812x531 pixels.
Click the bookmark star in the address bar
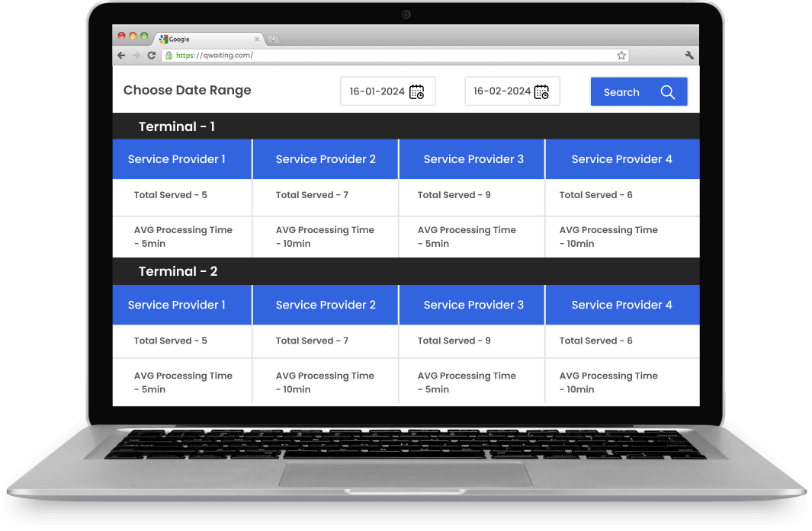click(x=621, y=55)
